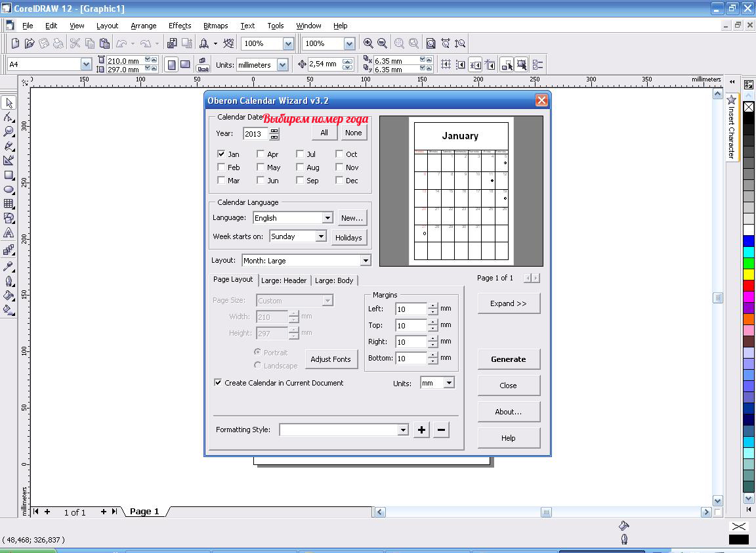The height and width of the screenshot is (553, 756).
Task: Open the Arrange menu
Action: click(144, 26)
